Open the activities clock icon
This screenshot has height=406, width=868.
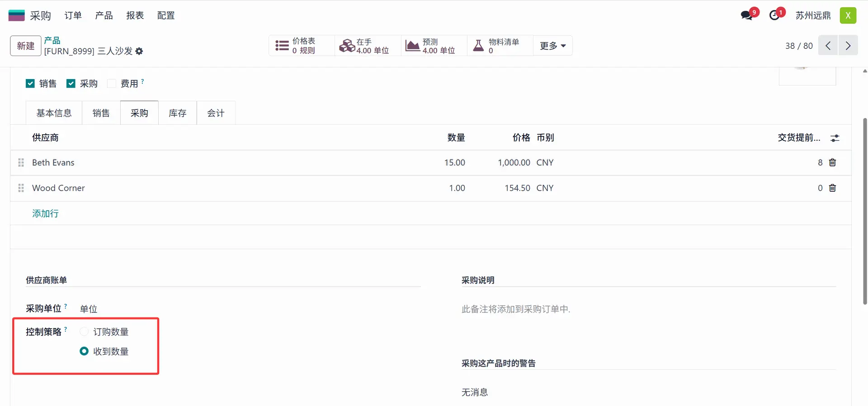[775, 15]
